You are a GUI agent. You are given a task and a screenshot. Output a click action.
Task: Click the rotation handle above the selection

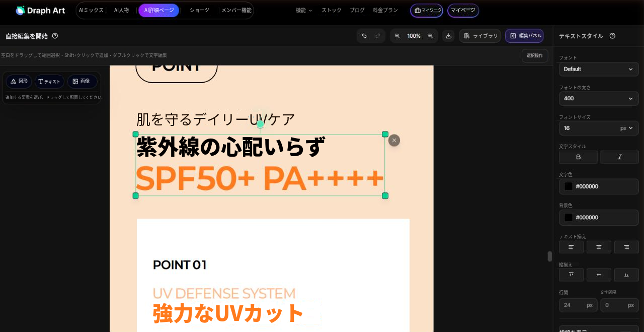[260, 124]
